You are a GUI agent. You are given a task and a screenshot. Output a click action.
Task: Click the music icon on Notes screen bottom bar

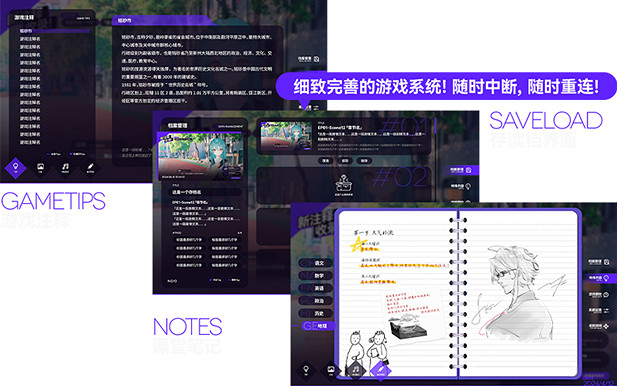(x=355, y=370)
